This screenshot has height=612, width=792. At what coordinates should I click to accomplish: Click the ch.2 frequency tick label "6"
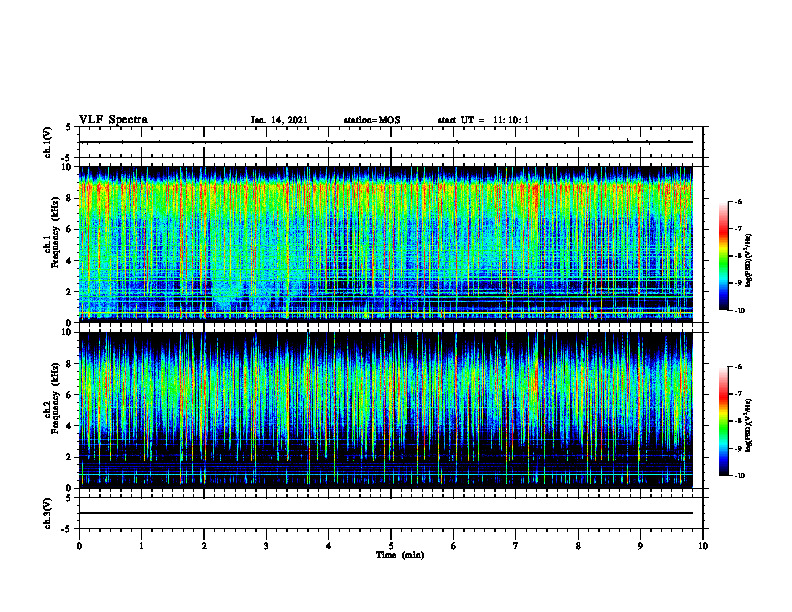point(71,395)
